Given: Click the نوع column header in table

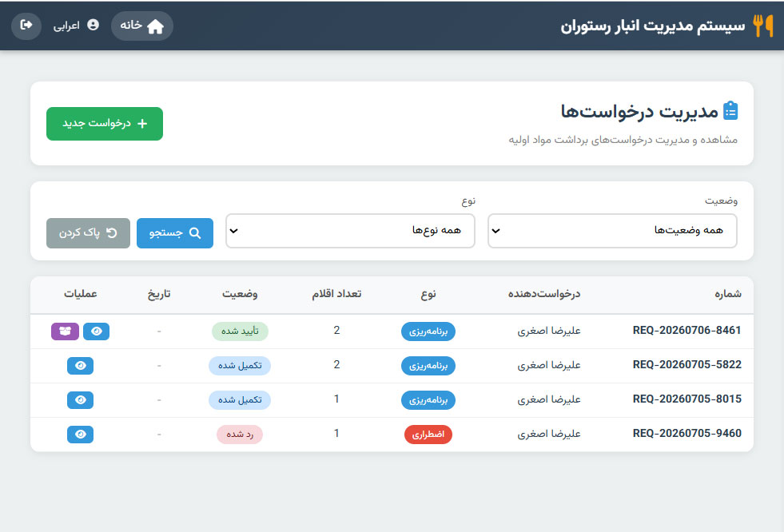Looking at the screenshot, I should (428, 294).
